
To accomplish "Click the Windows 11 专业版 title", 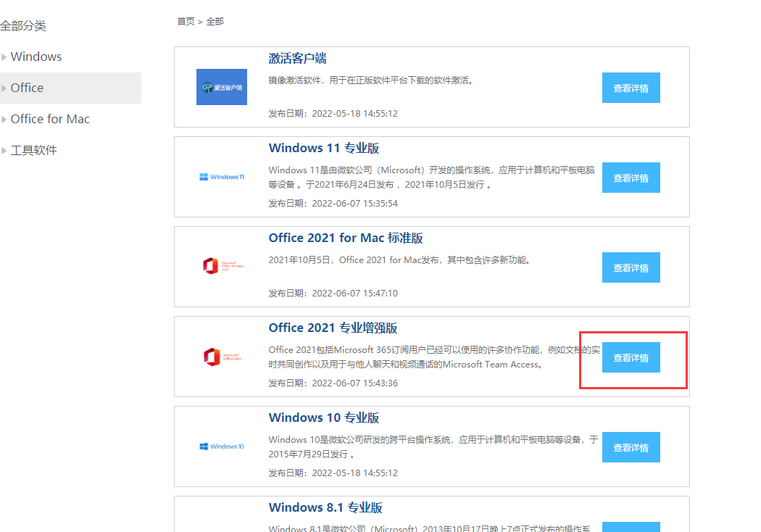I will [x=323, y=148].
